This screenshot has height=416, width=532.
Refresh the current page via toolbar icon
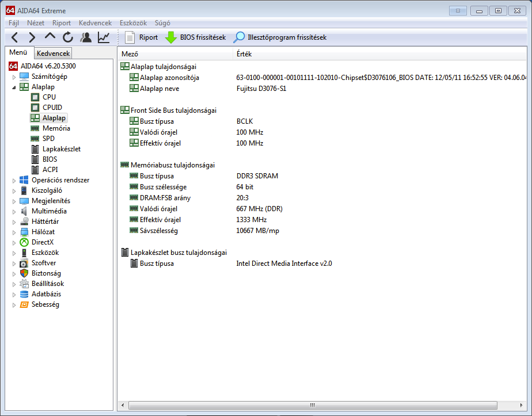68,37
